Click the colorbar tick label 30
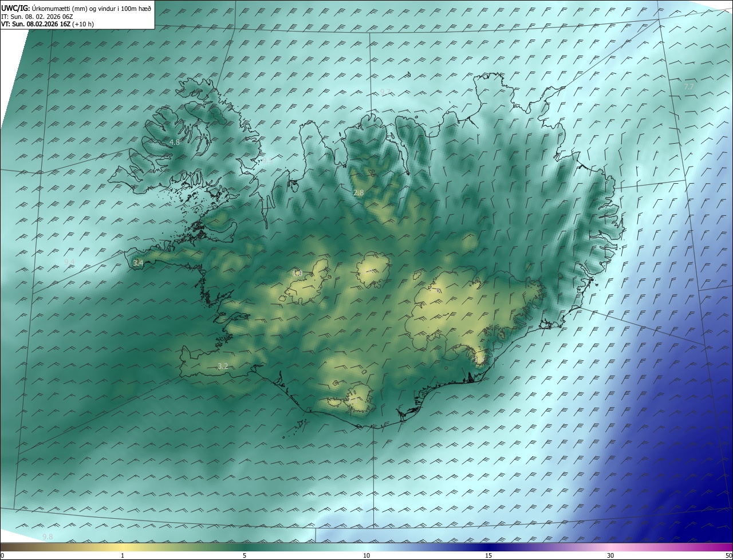 point(610,555)
